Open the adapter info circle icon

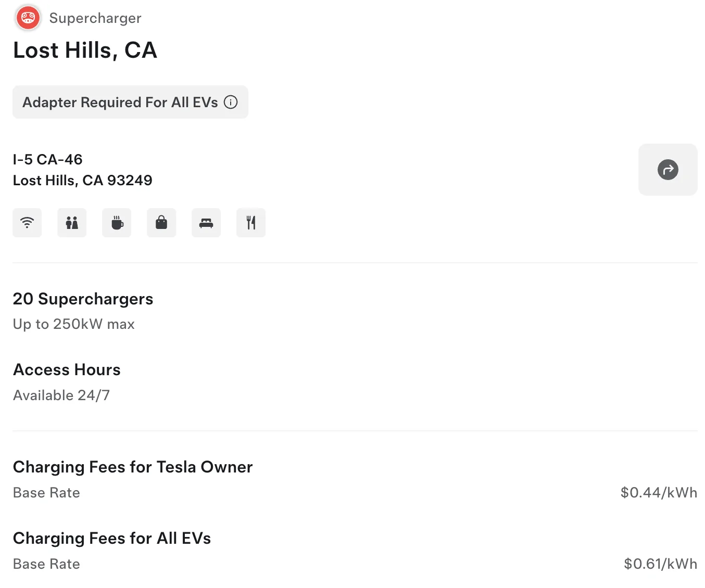tap(231, 102)
